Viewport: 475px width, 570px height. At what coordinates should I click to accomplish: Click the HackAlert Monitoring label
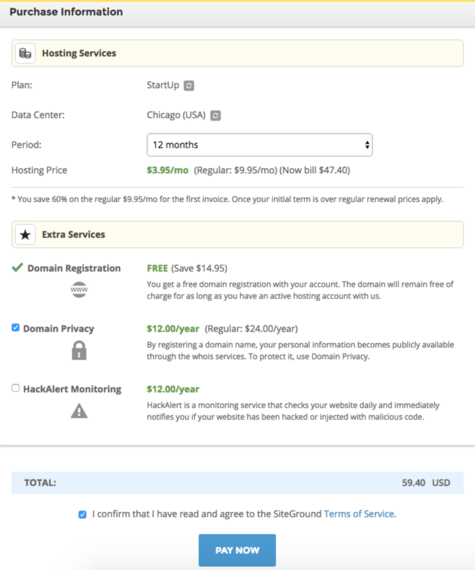(x=72, y=389)
